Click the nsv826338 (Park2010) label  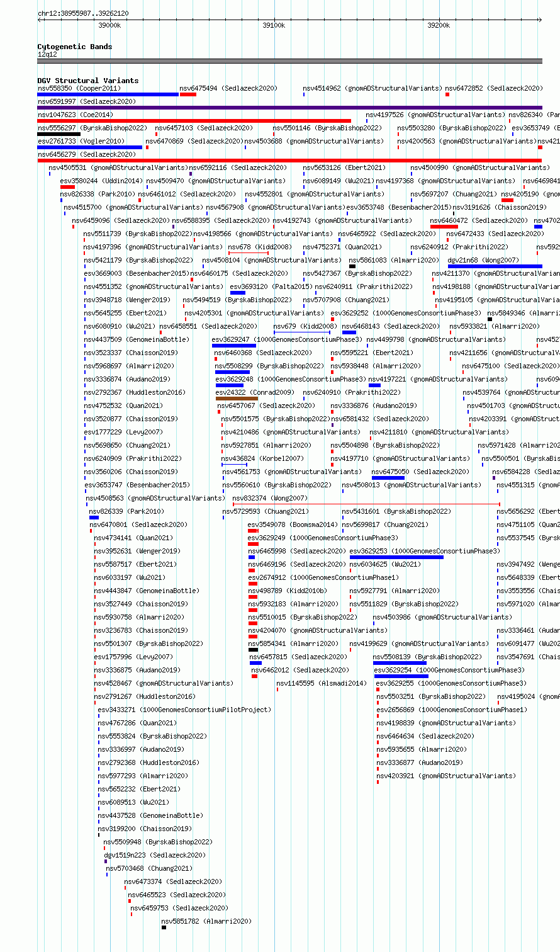point(98,195)
